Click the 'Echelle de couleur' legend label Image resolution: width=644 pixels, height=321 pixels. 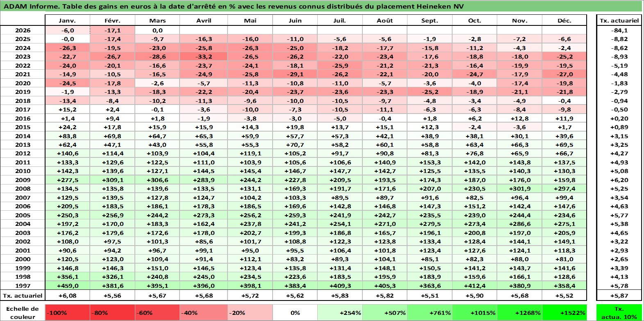tap(23, 313)
